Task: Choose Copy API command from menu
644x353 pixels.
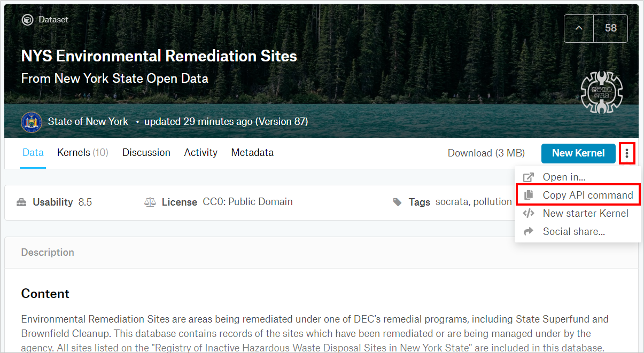Action: coord(578,195)
